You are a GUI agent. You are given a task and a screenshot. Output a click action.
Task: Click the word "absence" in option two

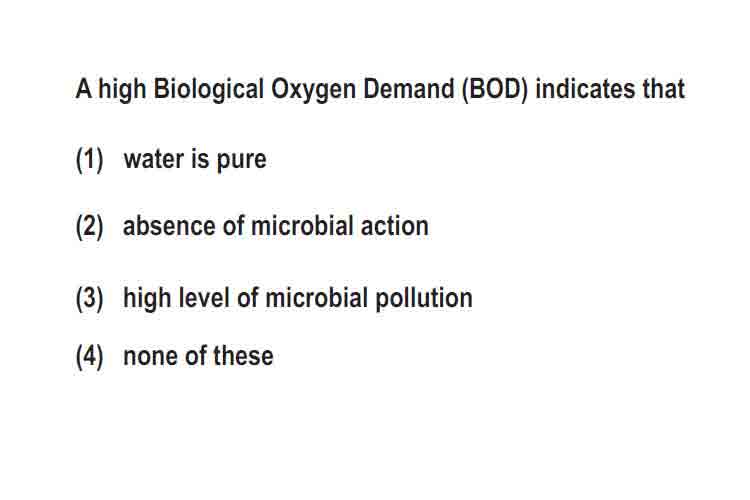coord(169,226)
